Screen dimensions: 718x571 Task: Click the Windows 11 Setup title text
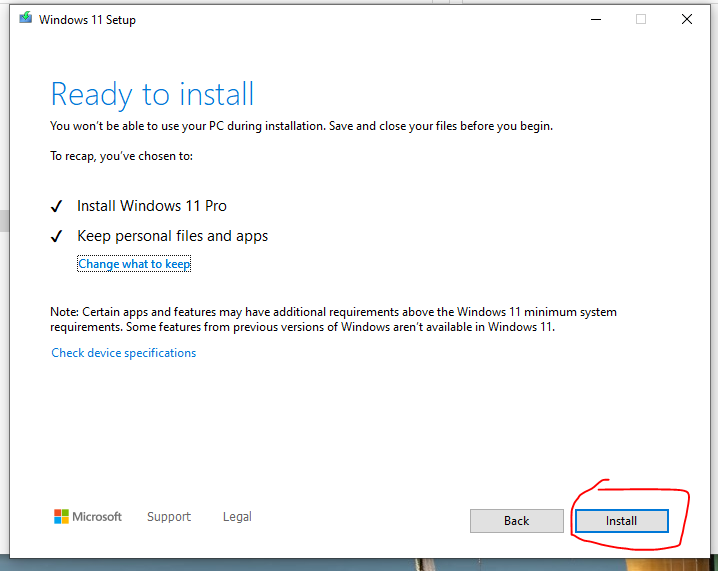pyautogui.click(x=87, y=20)
